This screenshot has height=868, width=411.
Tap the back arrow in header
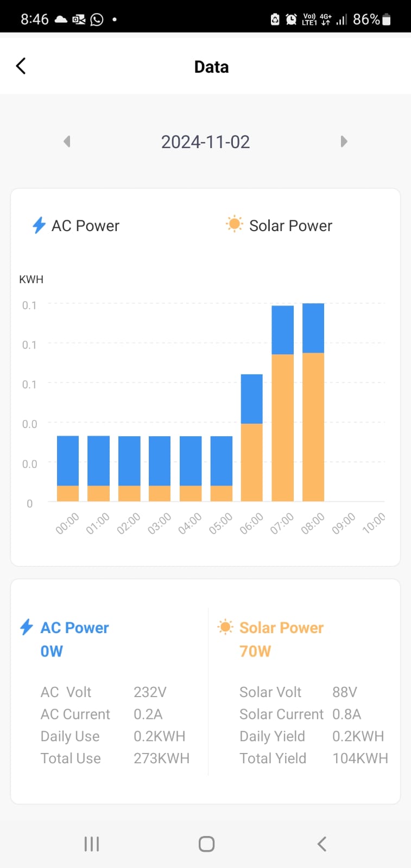pos(21,66)
